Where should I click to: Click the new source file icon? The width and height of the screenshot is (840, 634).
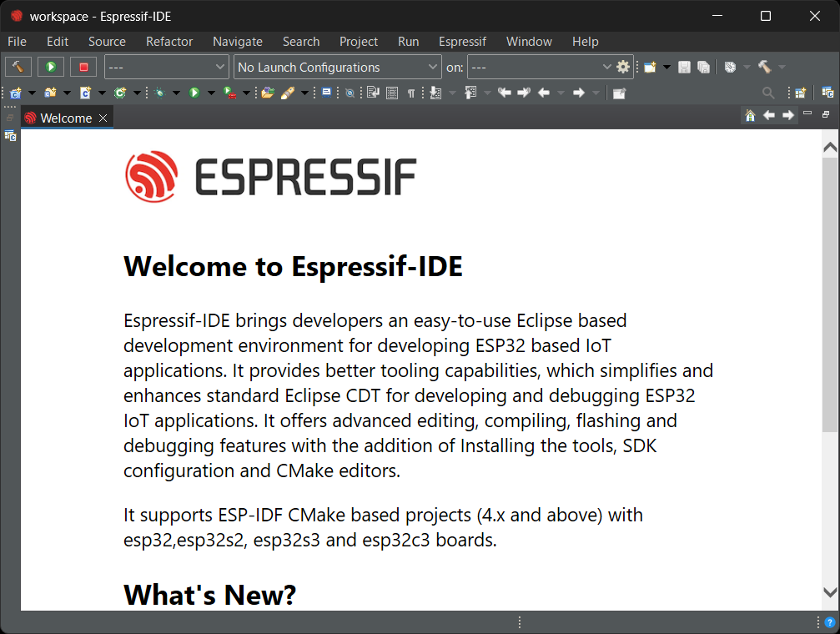[85, 93]
